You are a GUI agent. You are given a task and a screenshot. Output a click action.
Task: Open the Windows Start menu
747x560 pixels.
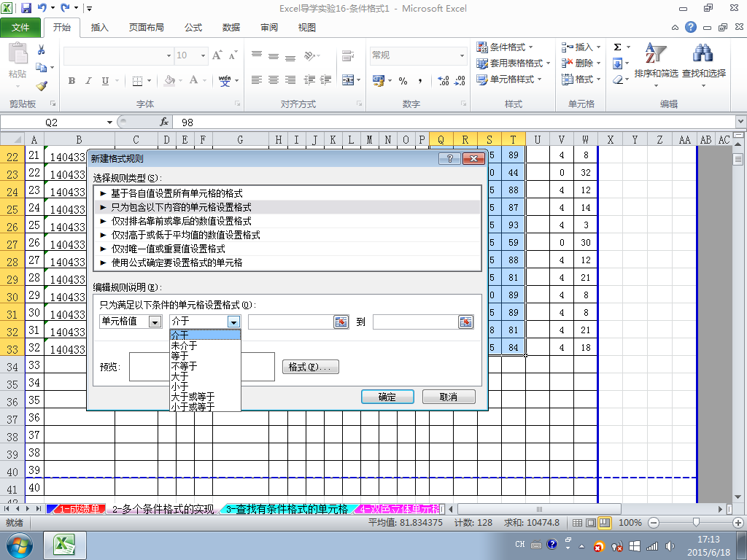(19, 545)
